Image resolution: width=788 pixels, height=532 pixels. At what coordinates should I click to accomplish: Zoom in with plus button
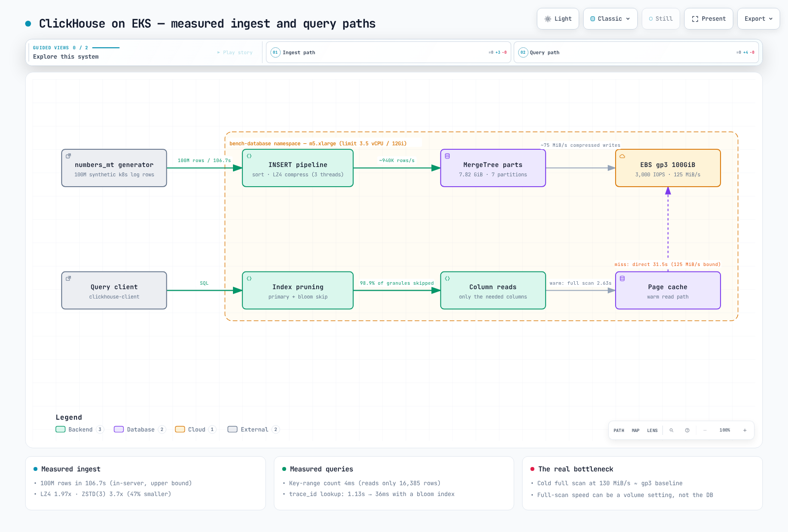pos(745,431)
